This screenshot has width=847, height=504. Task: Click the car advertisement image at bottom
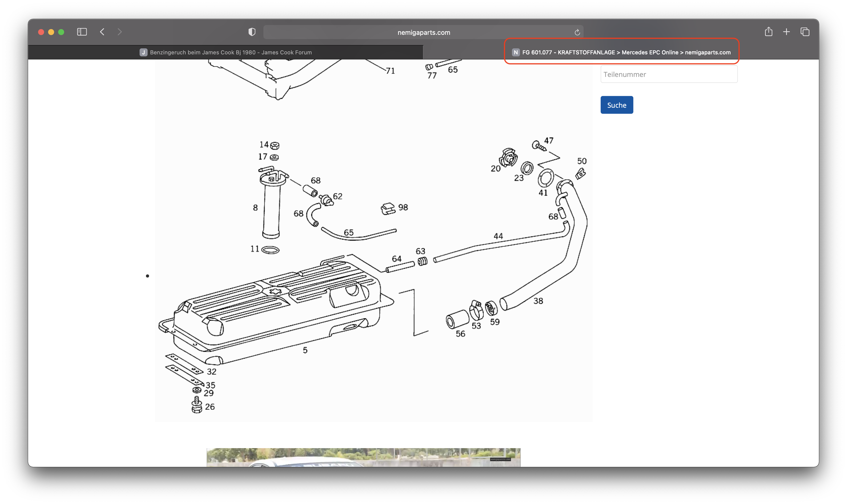(363, 457)
